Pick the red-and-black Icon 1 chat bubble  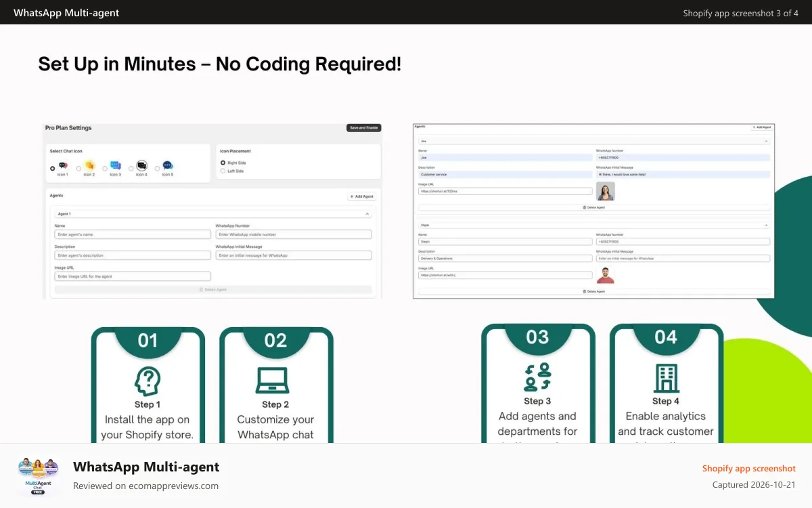click(63, 166)
